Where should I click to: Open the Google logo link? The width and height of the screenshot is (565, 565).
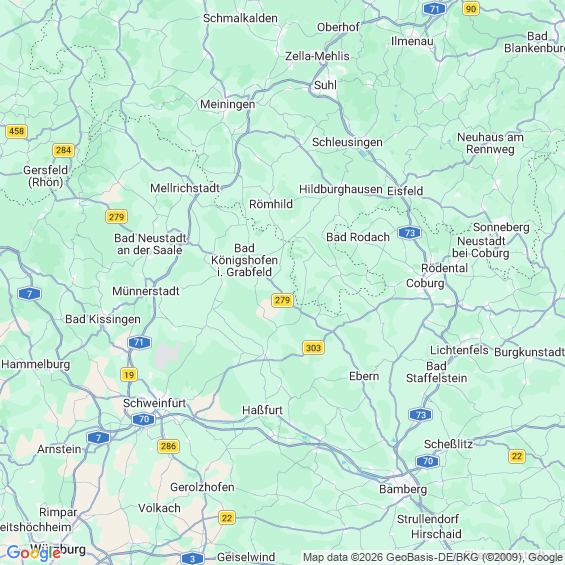(x=34, y=553)
